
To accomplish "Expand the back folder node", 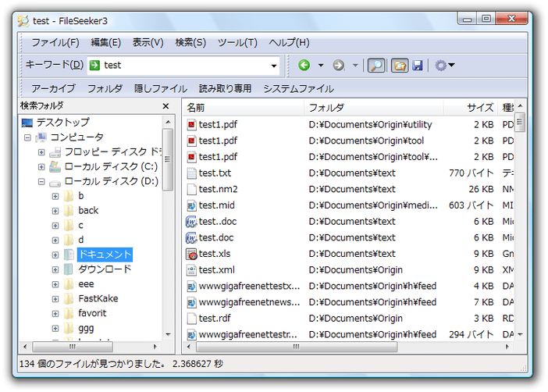I will pos(55,211).
